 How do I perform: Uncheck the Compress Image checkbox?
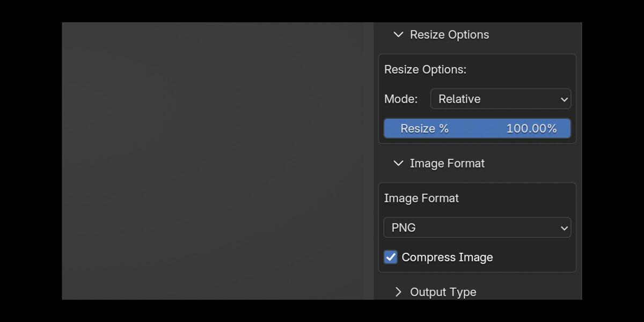[x=391, y=257]
